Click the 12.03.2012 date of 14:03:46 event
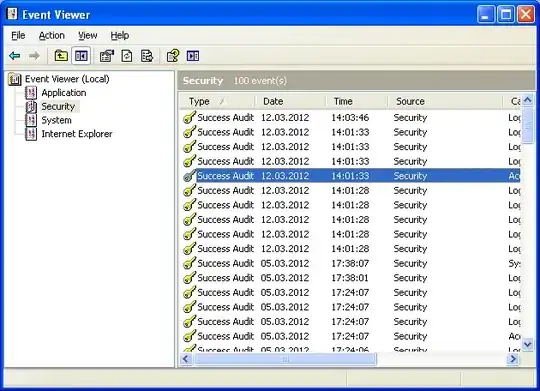 point(285,117)
